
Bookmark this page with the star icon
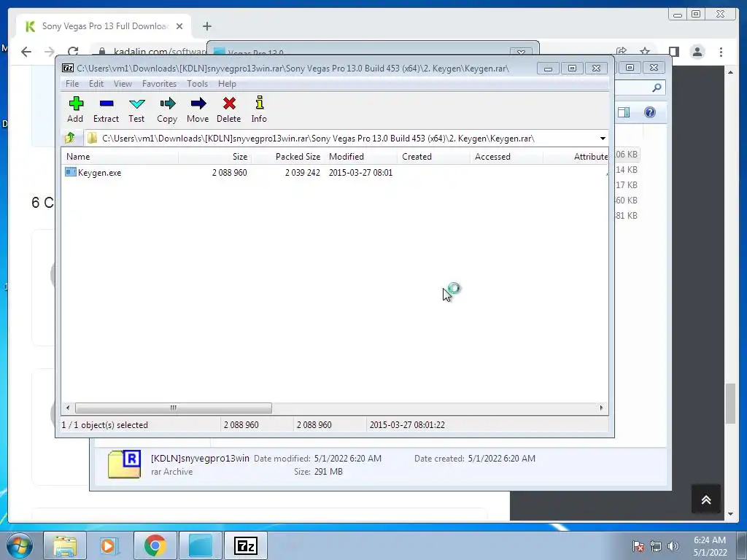click(645, 52)
